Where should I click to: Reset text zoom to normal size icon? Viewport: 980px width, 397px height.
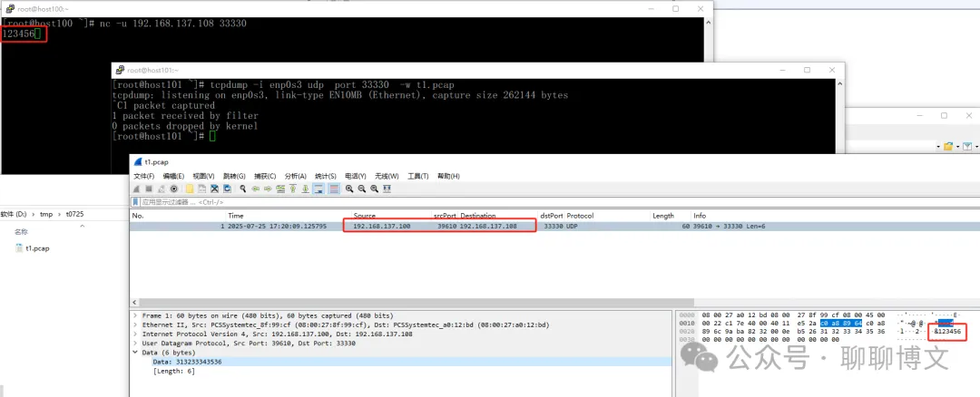(375, 189)
